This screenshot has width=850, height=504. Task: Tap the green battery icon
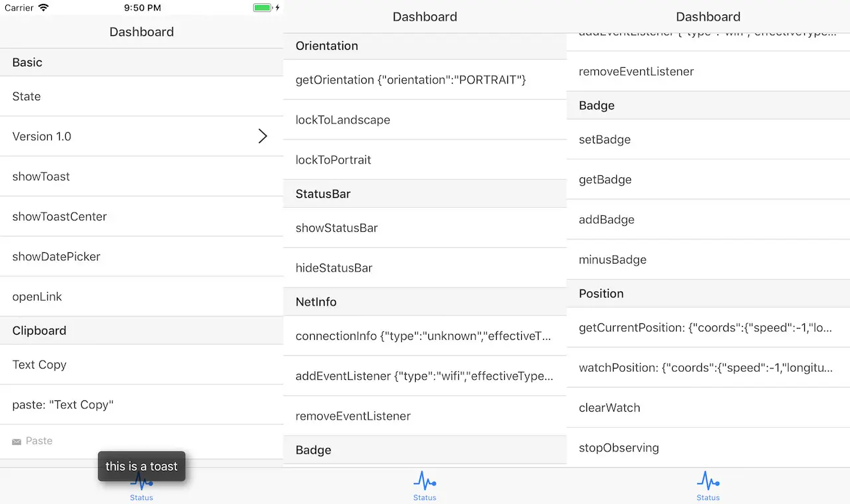(x=263, y=8)
